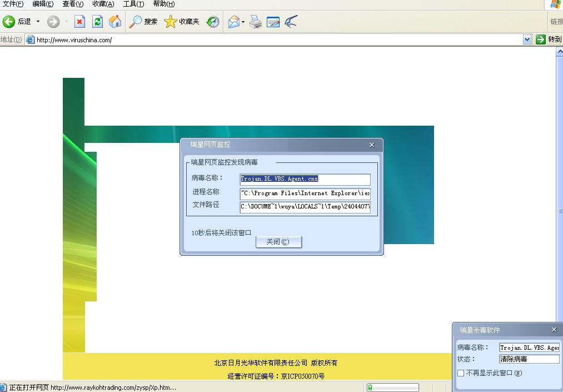Click the Mail envelope icon
Viewport: 563px width, 392px height.
point(234,22)
